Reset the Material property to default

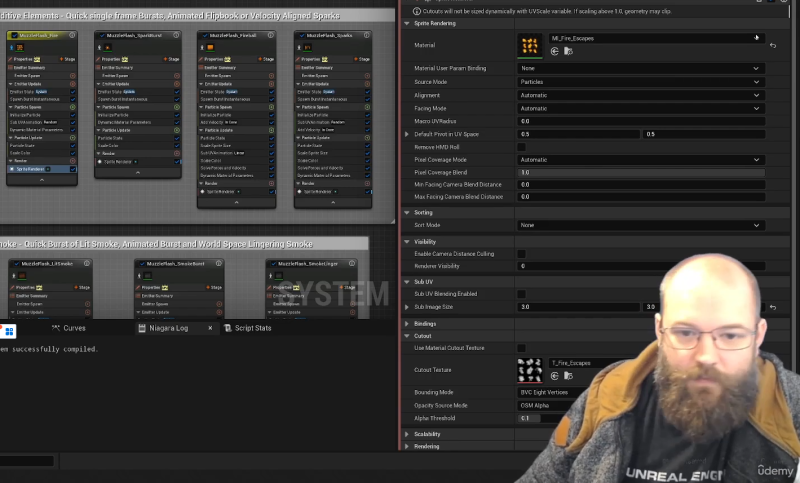(x=772, y=45)
